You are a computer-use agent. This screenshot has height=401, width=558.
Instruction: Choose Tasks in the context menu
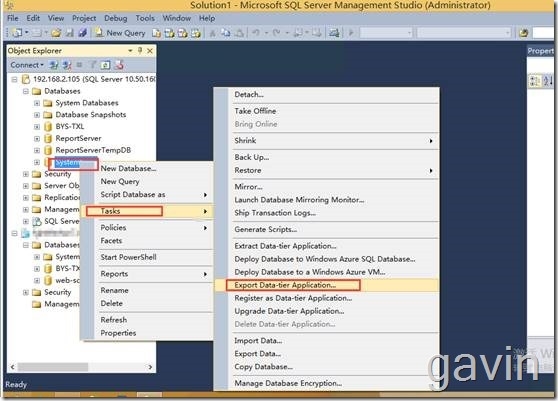pos(147,211)
